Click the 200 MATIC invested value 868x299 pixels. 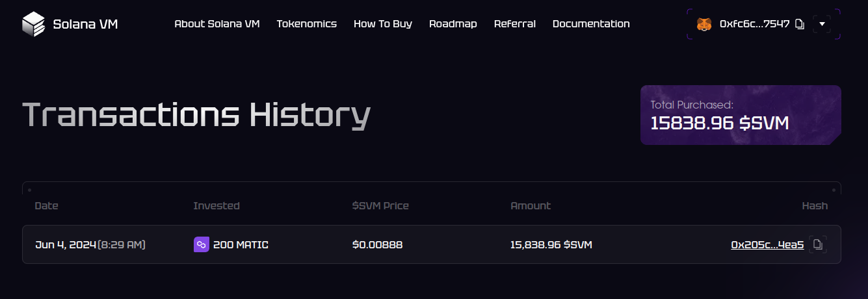pyautogui.click(x=241, y=245)
